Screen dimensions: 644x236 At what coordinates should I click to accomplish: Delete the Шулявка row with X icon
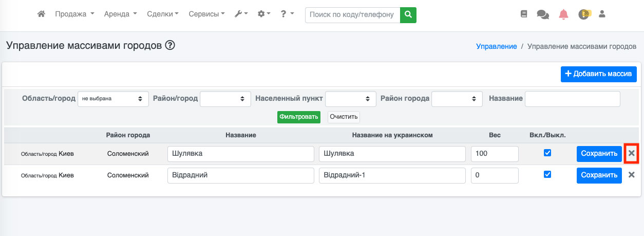pyautogui.click(x=632, y=153)
